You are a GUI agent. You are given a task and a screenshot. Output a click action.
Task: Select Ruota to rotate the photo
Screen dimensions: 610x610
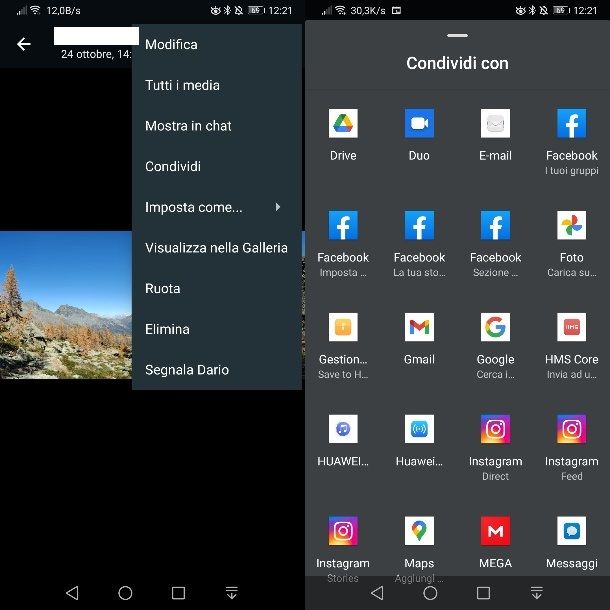(217, 289)
